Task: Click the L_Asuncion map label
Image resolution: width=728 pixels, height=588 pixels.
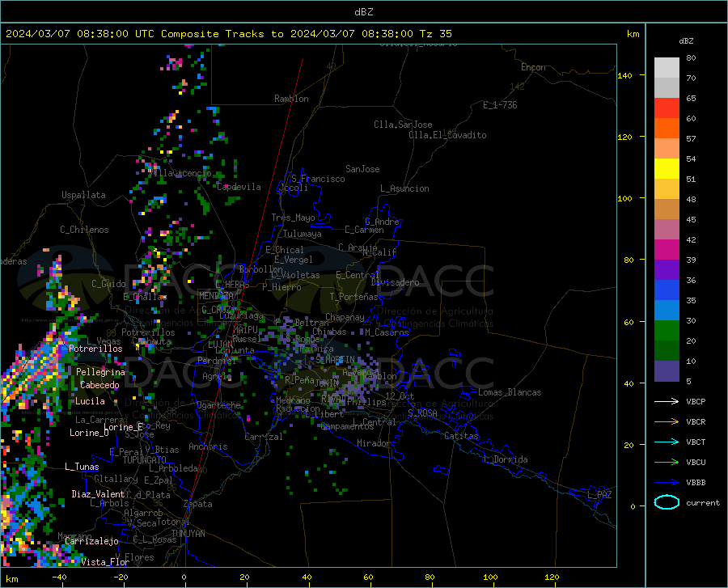Action: (x=404, y=188)
